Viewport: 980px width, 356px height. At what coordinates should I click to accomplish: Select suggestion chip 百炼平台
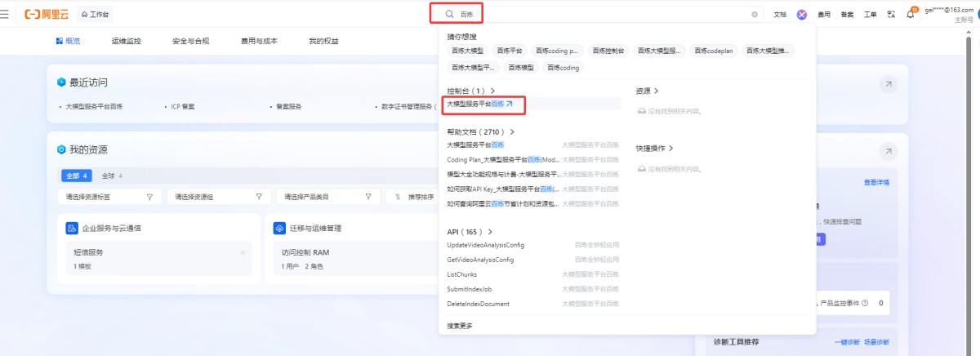[510, 51]
